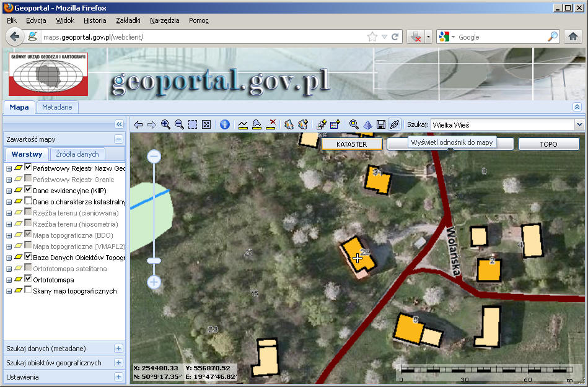Zoom out with the map slider minus button
This screenshot has width=588, height=387.
tap(154, 156)
